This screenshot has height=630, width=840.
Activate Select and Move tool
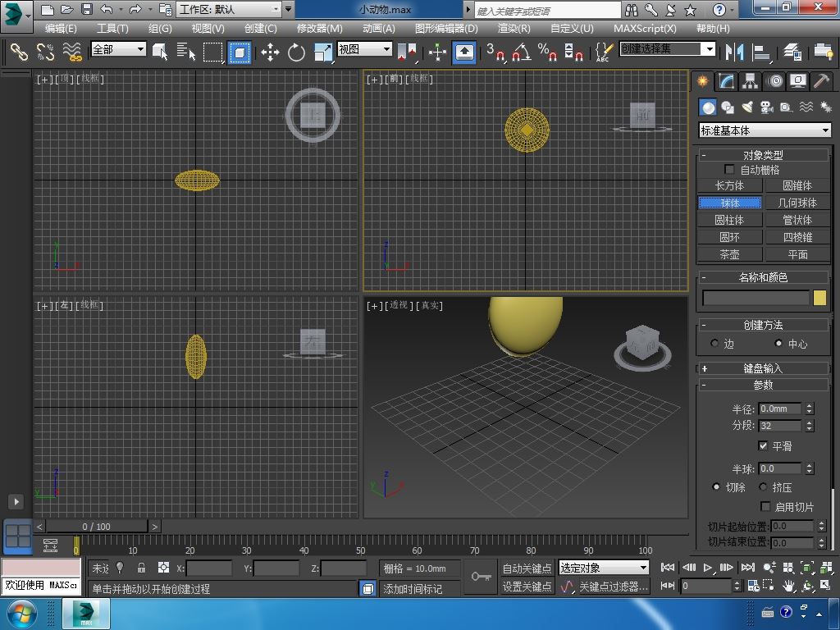tap(270, 52)
